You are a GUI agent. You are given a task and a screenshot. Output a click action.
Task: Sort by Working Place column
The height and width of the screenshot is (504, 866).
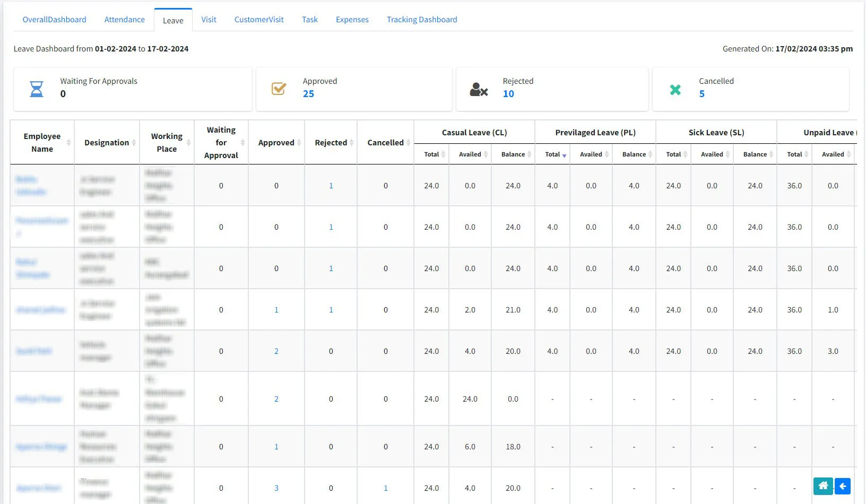coord(188,143)
